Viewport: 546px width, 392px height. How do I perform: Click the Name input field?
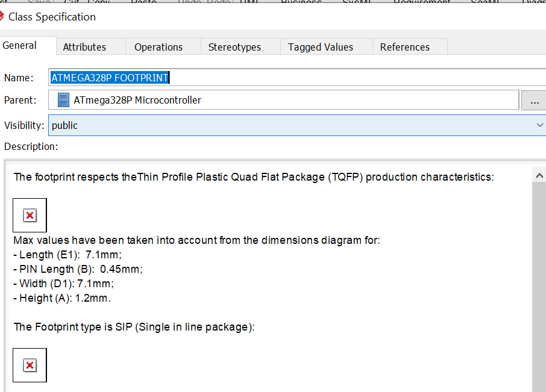coord(297,78)
